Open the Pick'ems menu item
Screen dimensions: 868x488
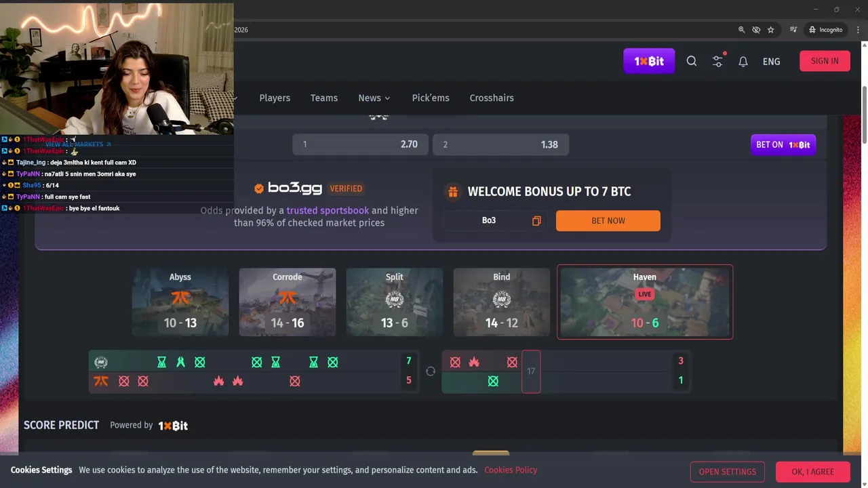click(x=431, y=98)
